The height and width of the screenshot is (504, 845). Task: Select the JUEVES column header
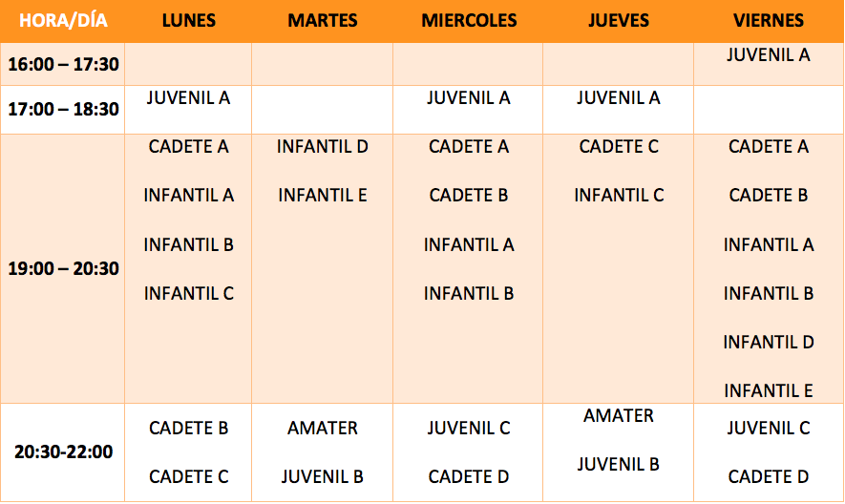(618, 20)
